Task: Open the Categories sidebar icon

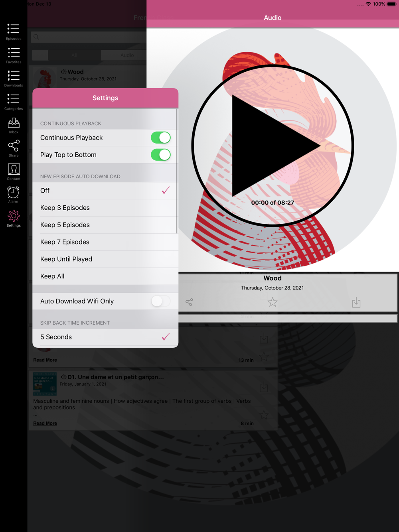Action: [x=14, y=102]
